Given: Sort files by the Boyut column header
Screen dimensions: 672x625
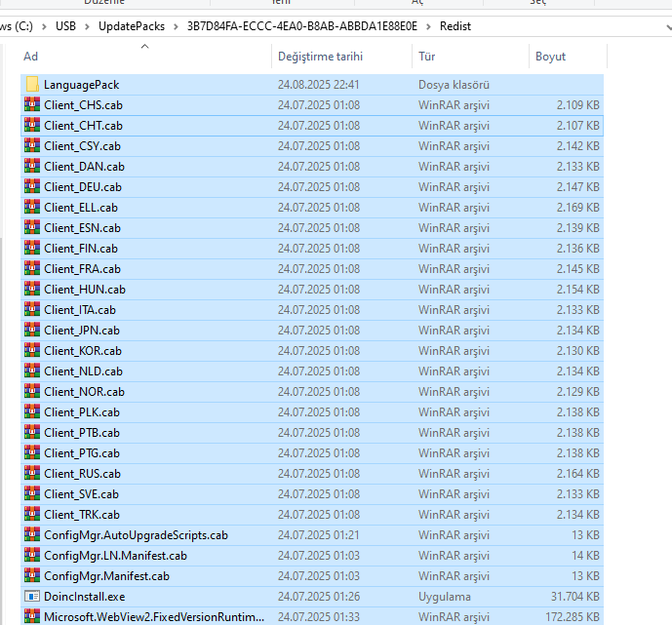Looking at the screenshot, I should (x=568, y=57).
